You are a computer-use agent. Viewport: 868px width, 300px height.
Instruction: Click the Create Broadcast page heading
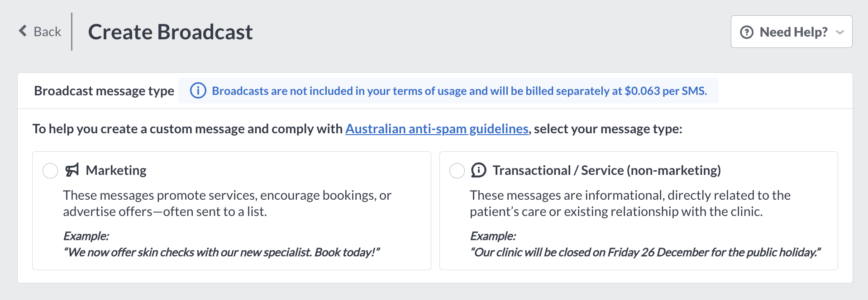pos(170,32)
